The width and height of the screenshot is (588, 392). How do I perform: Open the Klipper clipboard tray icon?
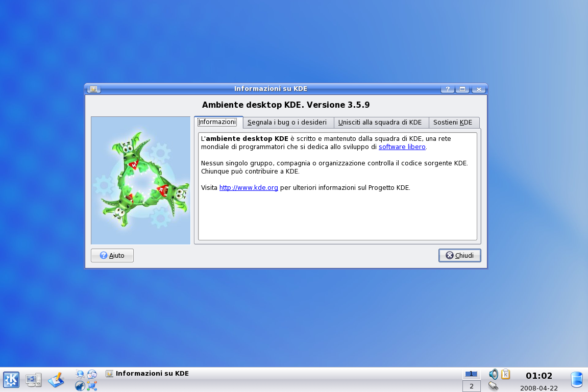coord(505,374)
